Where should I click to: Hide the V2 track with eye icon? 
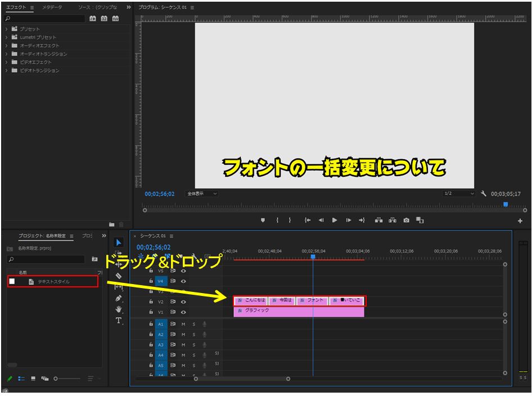(x=183, y=301)
